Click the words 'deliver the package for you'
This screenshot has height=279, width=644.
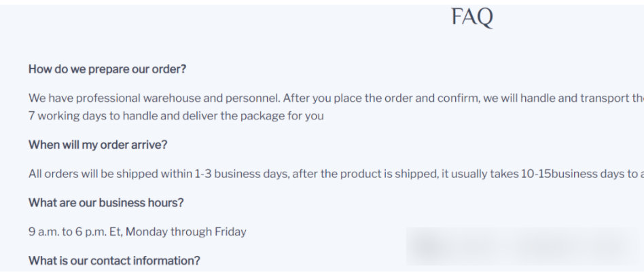253,115
